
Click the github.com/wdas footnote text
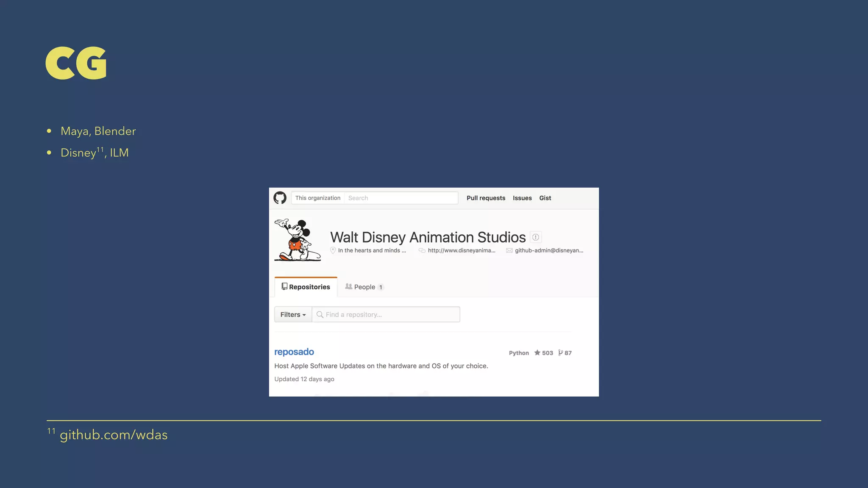114,435
